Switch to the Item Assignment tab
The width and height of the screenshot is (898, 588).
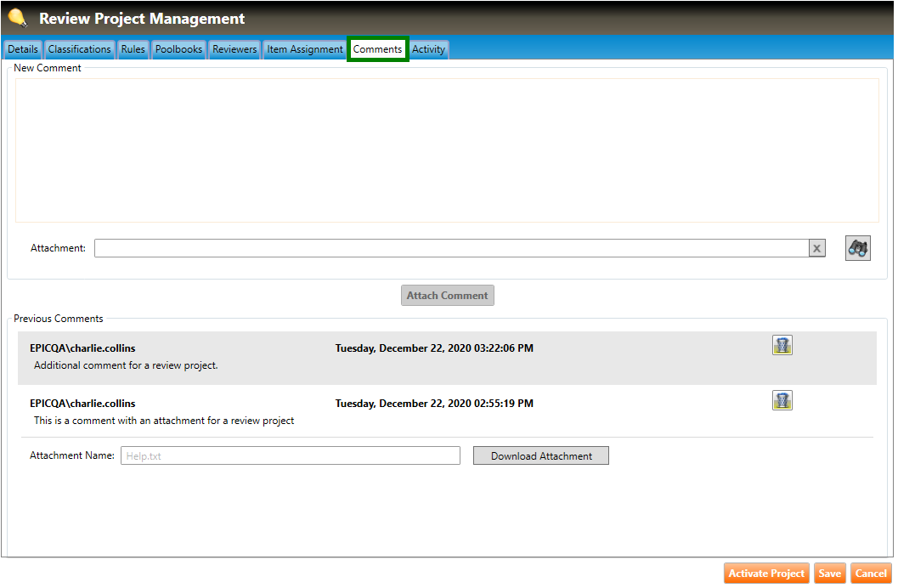(305, 49)
